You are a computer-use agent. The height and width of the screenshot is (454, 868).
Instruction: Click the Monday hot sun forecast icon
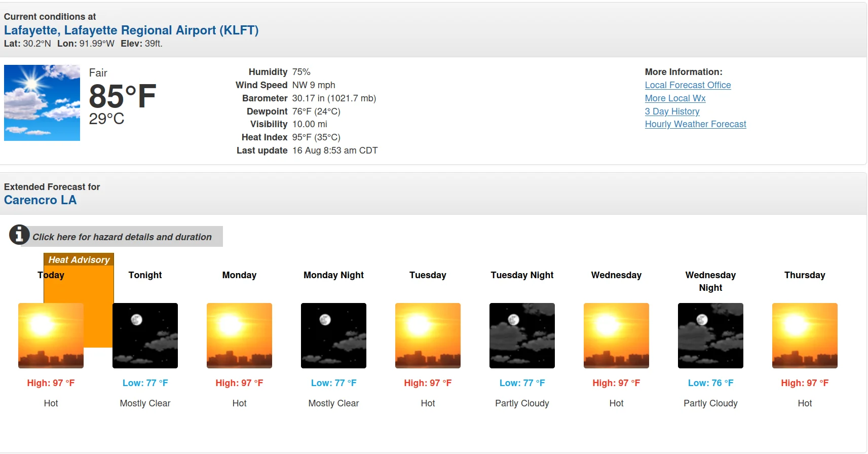coord(239,335)
